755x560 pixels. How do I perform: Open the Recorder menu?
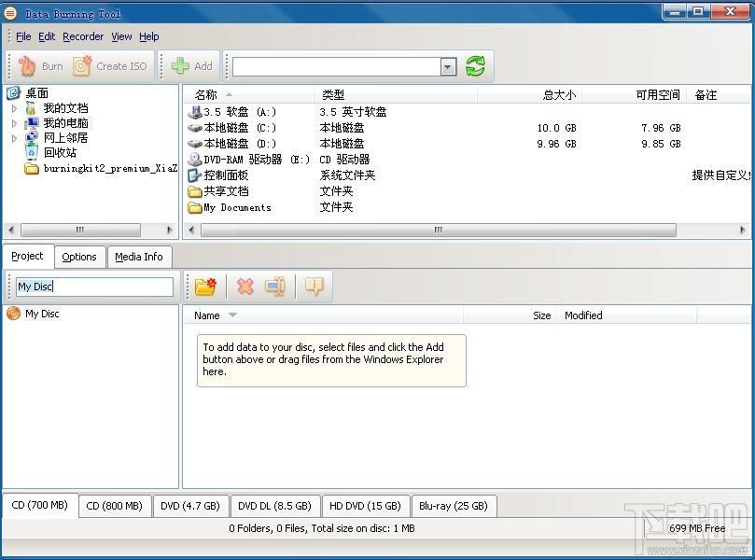pos(83,36)
